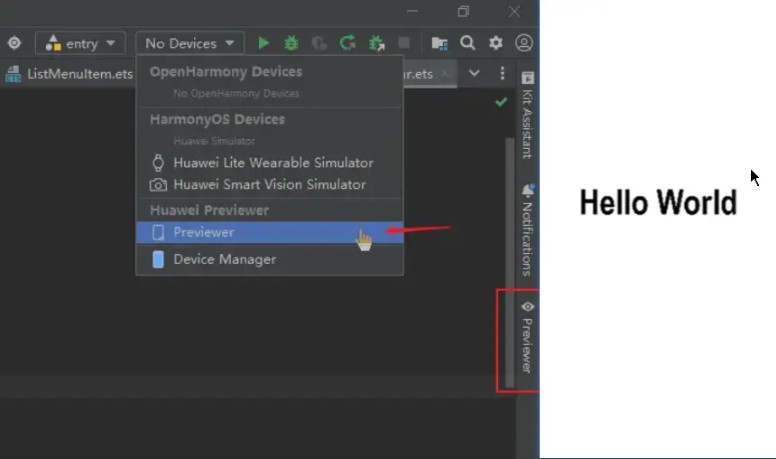776x459 pixels.
Task: Expand the hidden tabs chevron list
Action: (474, 73)
